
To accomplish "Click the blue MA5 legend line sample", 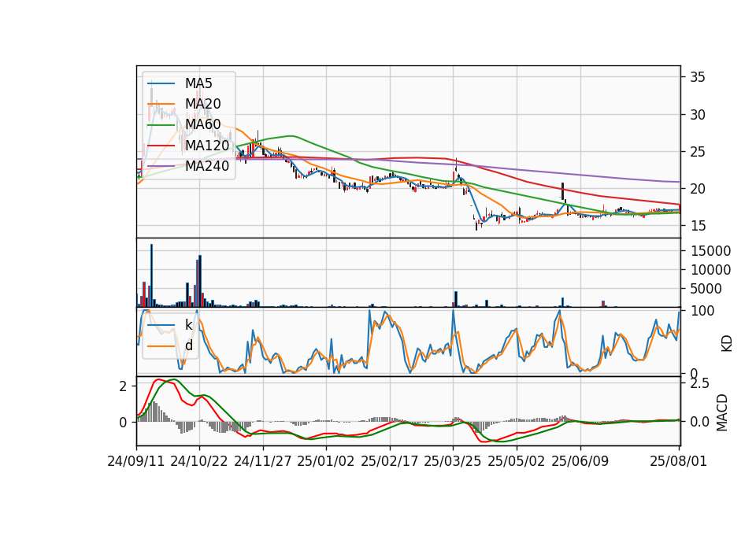I will click(x=161, y=83).
